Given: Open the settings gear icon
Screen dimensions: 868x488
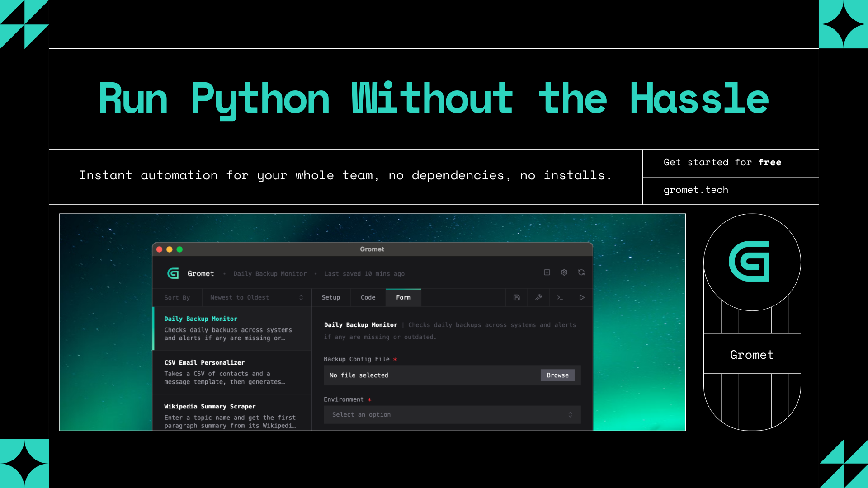Looking at the screenshot, I should [x=564, y=272].
